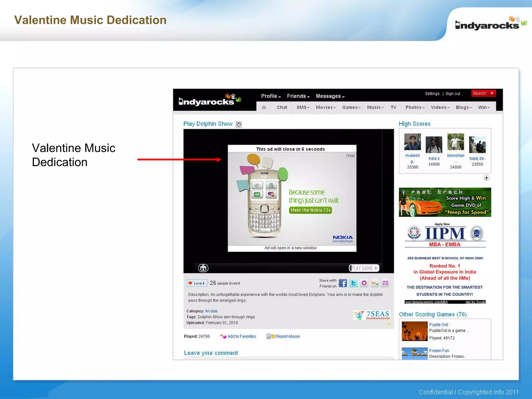Open mukesh g.. high score profile photo
The image size is (532, 399).
point(412,142)
